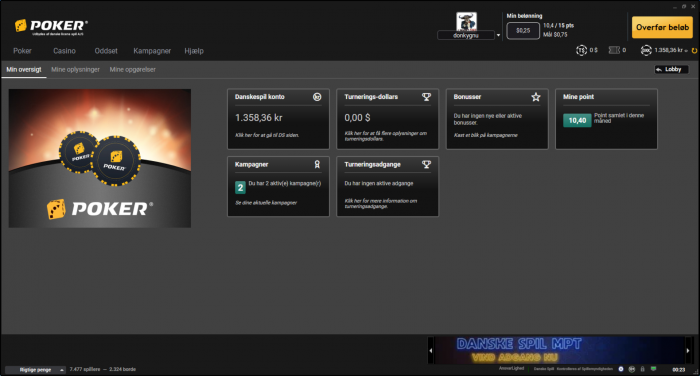Click the '0,00 $' tournament dollars amount
The width and height of the screenshot is (700, 376).
(357, 118)
